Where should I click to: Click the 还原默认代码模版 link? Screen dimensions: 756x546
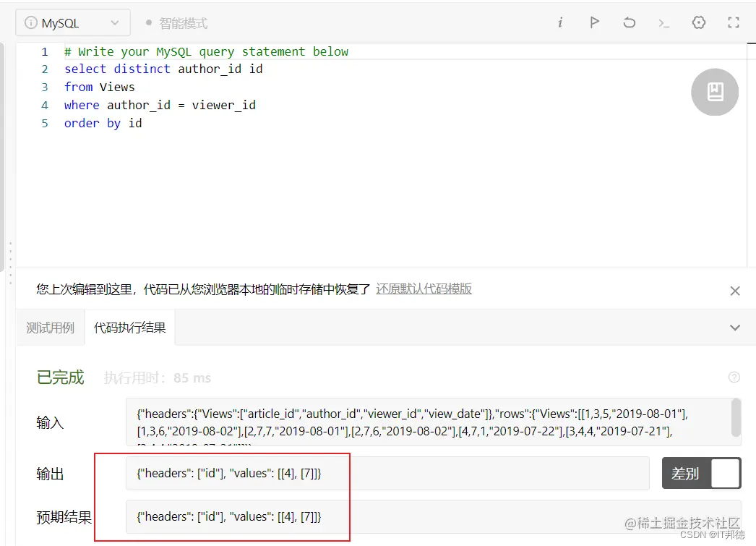(424, 289)
